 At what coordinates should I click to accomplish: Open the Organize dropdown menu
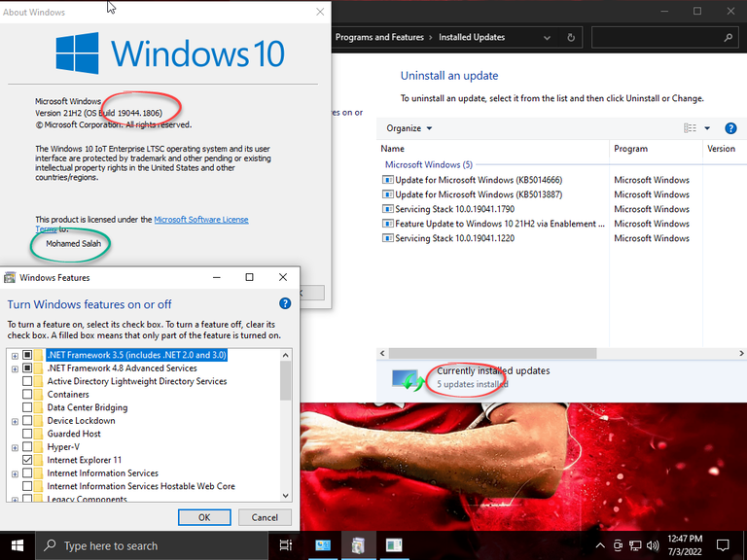409,128
